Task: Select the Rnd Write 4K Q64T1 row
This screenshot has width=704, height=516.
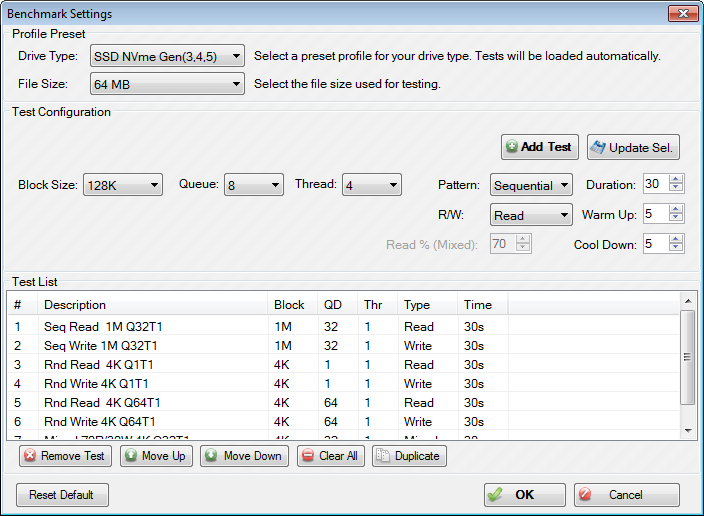Action: point(343,421)
